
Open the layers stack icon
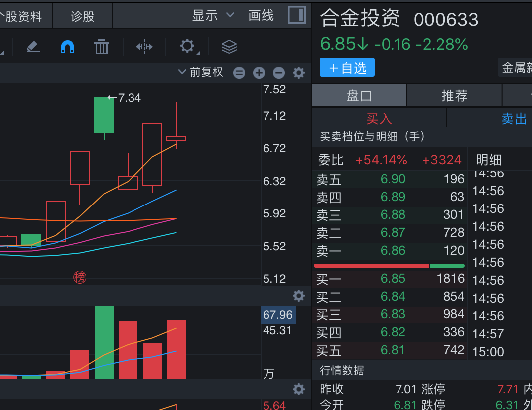[229, 47]
